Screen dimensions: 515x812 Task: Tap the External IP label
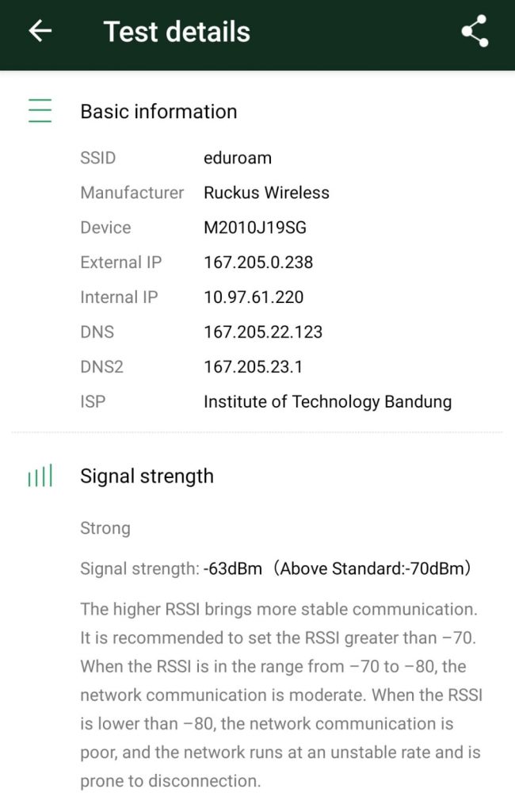coord(121,262)
